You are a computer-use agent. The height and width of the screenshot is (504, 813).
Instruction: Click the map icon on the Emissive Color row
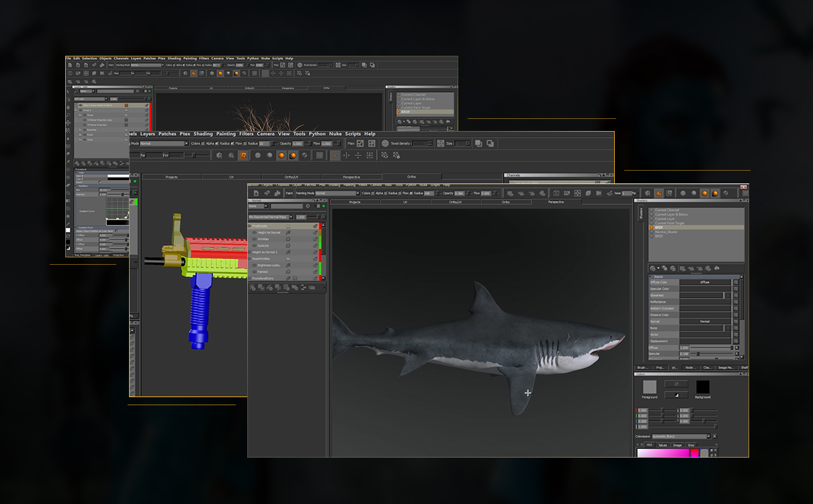point(736,315)
